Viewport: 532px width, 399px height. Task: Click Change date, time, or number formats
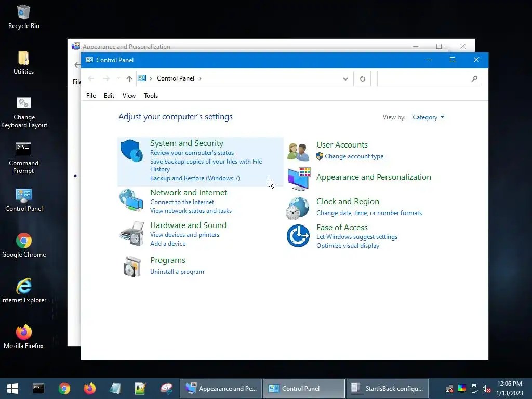pyautogui.click(x=369, y=213)
